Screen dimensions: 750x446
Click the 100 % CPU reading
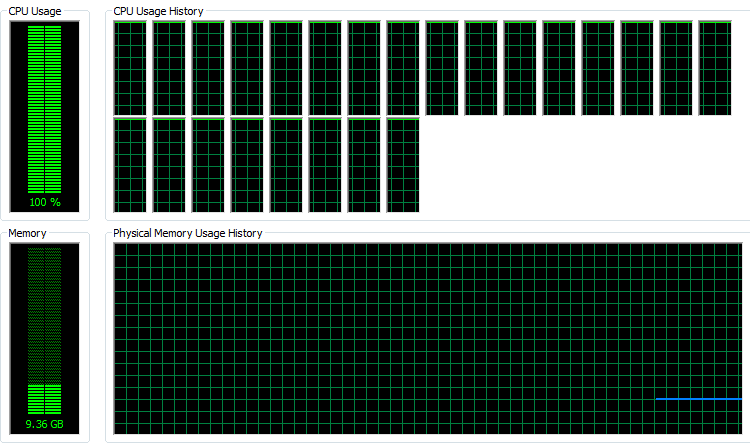point(45,202)
